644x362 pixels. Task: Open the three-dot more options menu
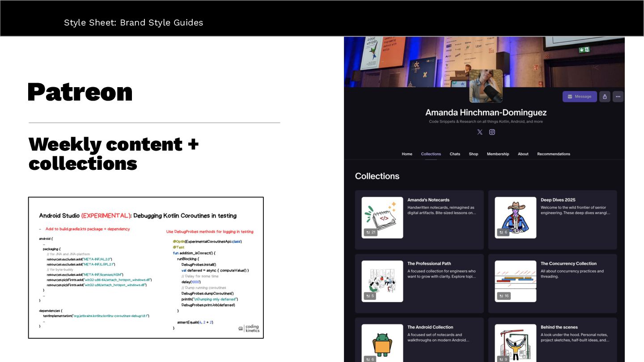click(618, 97)
